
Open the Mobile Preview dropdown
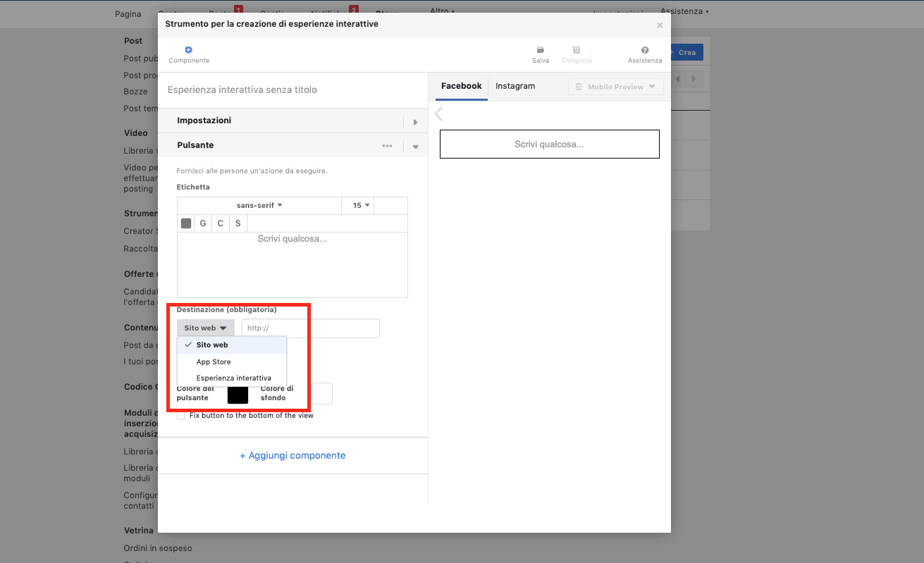point(616,87)
